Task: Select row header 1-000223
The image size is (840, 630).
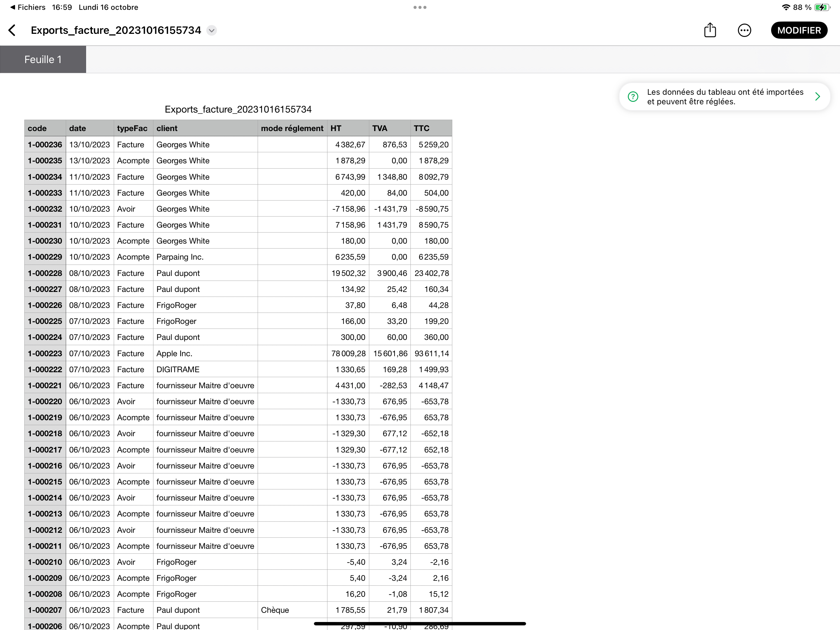Action: coord(45,353)
